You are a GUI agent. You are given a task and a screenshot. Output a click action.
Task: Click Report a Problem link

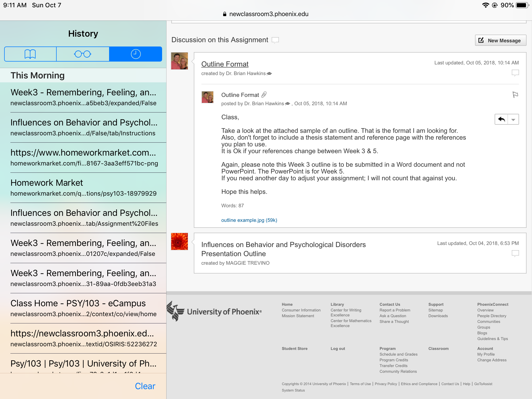(395, 310)
